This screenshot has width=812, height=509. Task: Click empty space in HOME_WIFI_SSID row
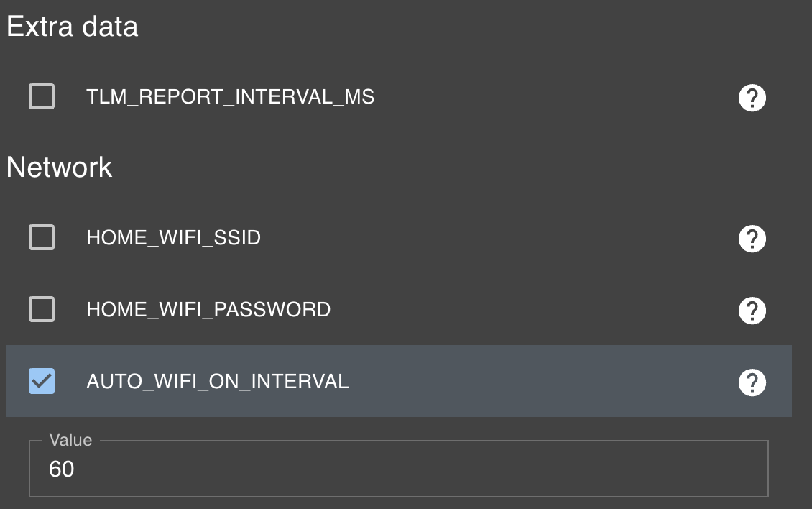tap(497, 238)
